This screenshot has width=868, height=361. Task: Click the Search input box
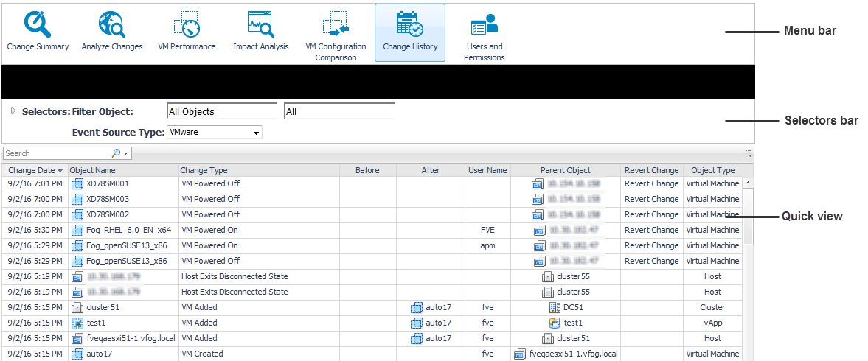click(57, 153)
